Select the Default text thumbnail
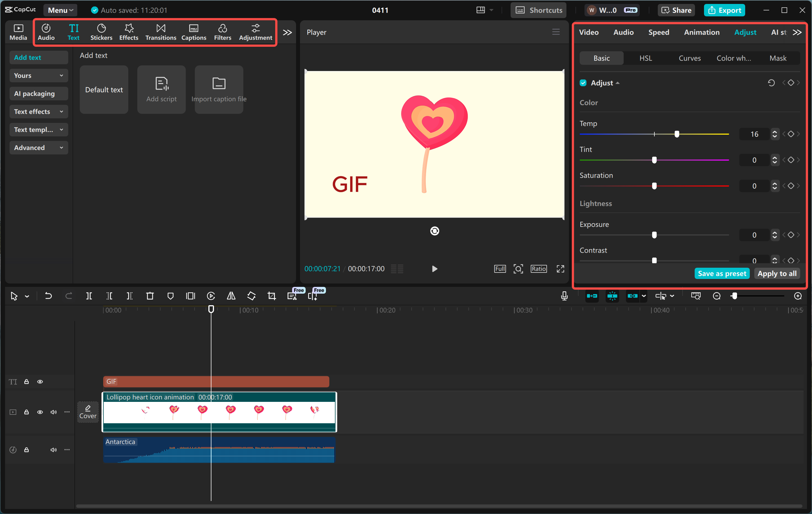 click(x=103, y=90)
